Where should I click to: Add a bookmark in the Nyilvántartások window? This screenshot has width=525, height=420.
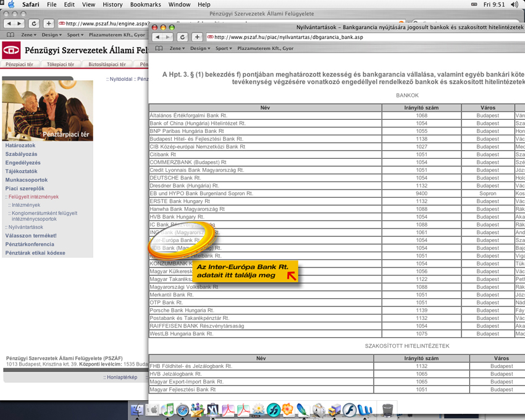tap(197, 37)
